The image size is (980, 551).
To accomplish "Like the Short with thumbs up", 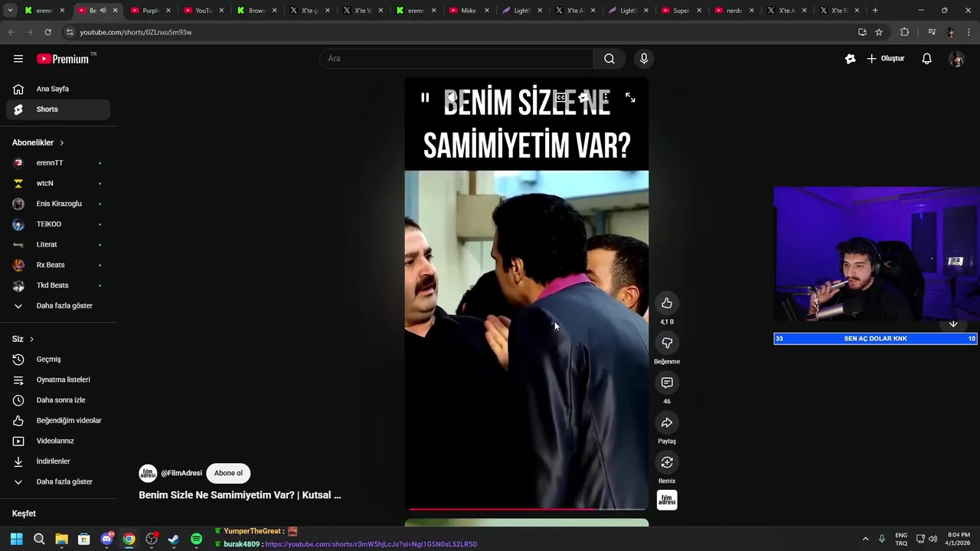I will coord(667,303).
